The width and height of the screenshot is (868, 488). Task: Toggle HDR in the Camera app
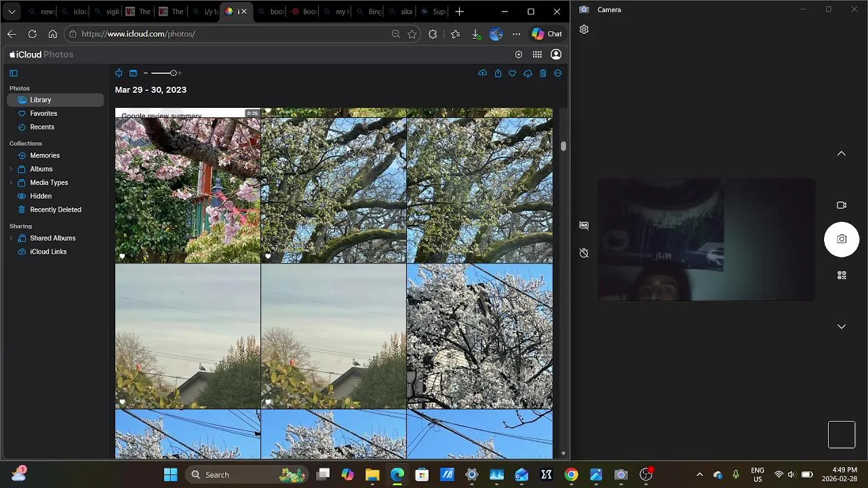pyautogui.click(x=584, y=225)
